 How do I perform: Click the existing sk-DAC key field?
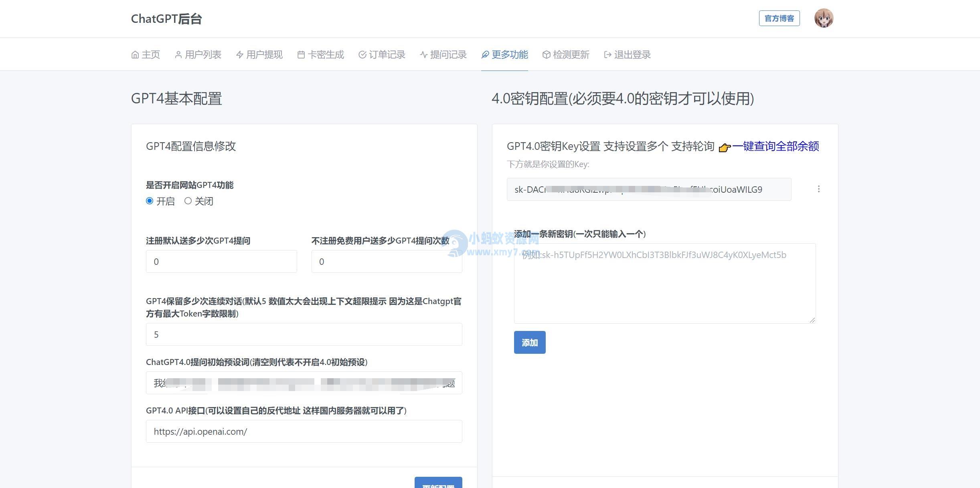(x=649, y=190)
